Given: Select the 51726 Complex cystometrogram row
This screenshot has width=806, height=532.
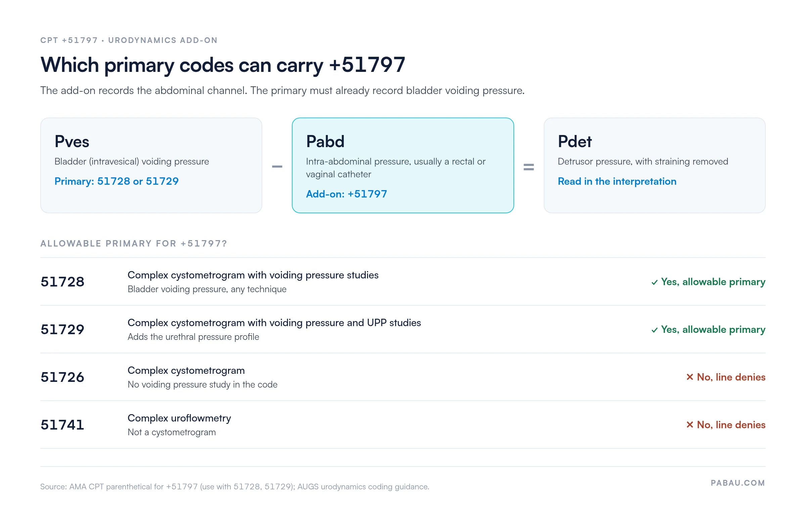Looking at the screenshot, I should tap(403, 377).
